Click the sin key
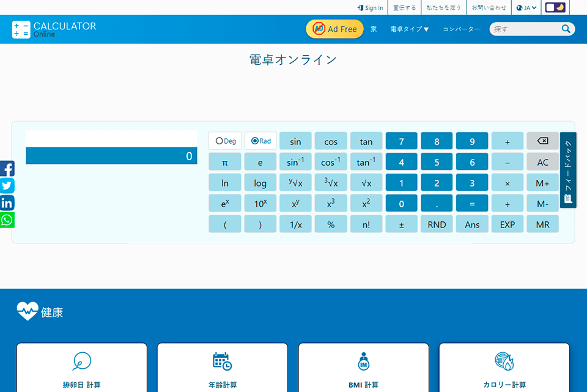 [x=295, y=141]
